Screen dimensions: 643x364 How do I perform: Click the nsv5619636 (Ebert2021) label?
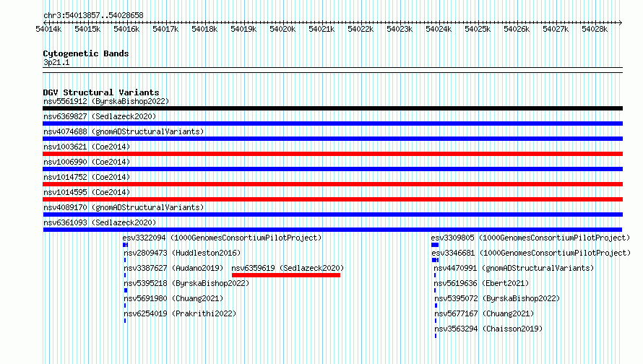point(482,283)
